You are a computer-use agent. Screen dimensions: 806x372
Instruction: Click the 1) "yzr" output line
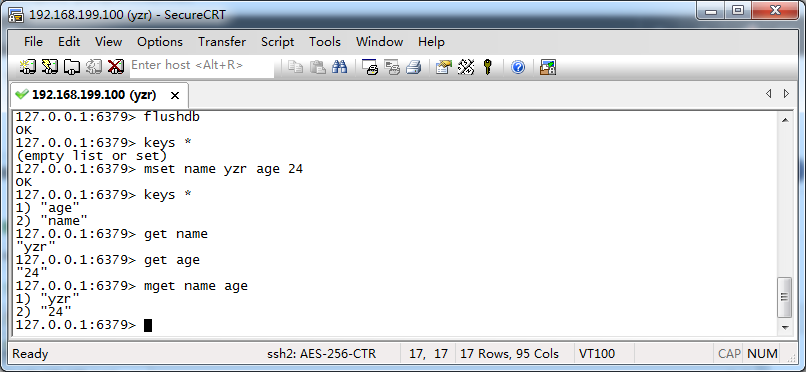tap(47, 299)
